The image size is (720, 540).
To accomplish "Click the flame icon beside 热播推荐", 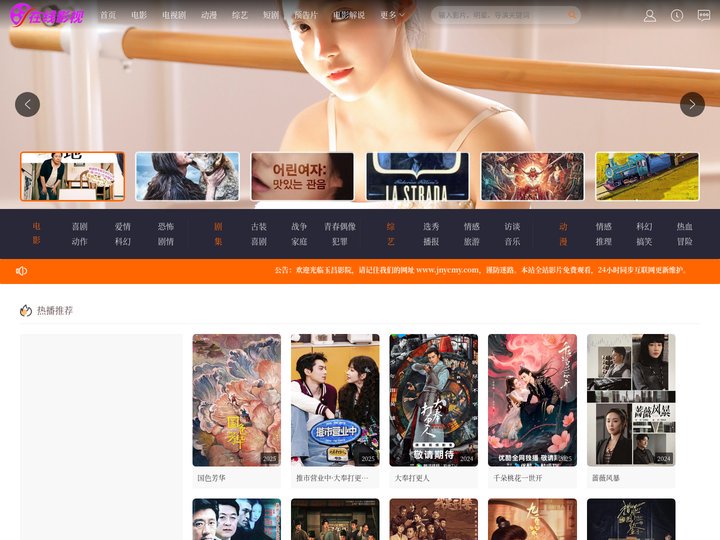I will (x=26, y=311).
